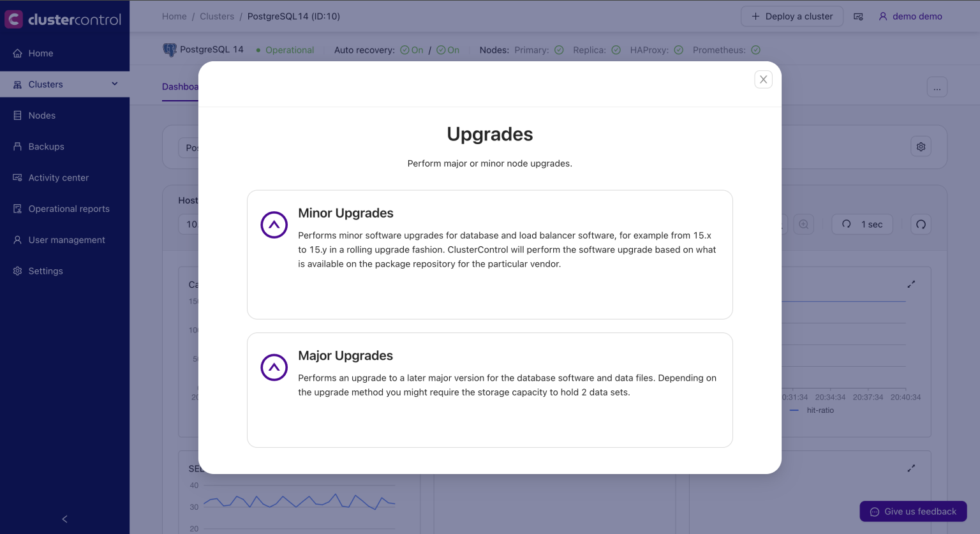Click the dashboard settings gear icon
Screen dimensions: 980x534
tap(921, 147)
